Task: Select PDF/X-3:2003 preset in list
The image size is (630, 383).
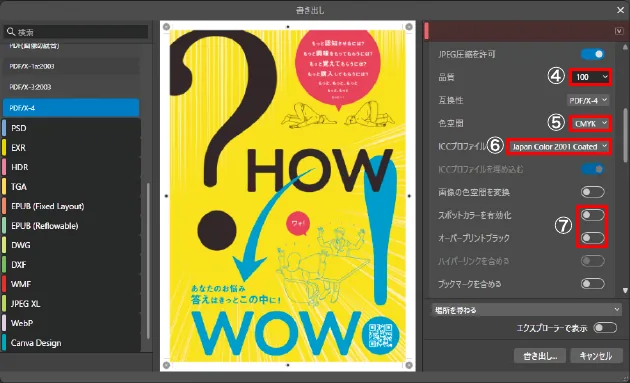Action: [71, 87]
